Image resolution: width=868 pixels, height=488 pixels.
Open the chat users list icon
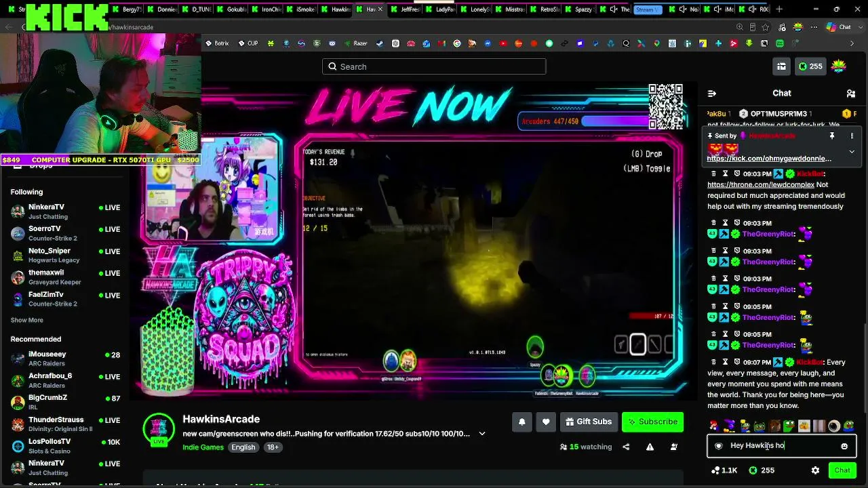coord(851,94)
